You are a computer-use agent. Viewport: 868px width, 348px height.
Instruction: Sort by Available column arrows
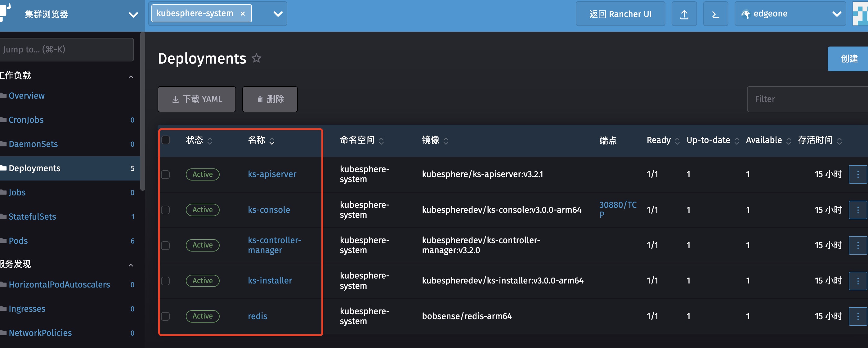coord(789,141)
